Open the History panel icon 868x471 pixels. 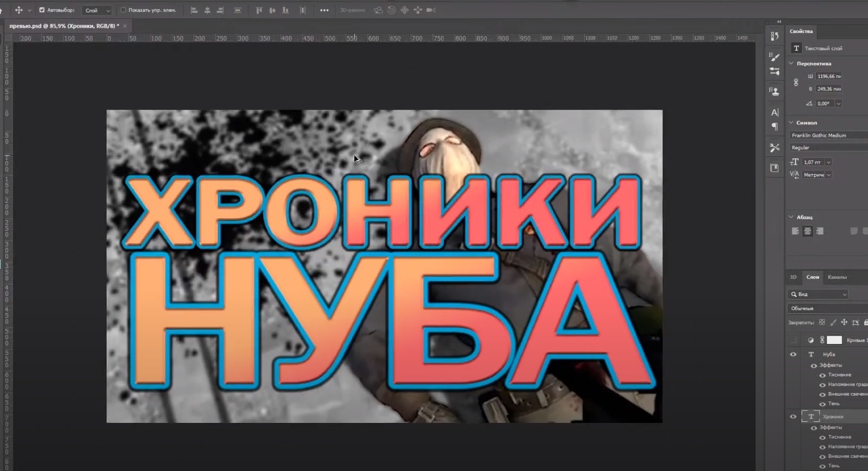[x=774, y=36]
